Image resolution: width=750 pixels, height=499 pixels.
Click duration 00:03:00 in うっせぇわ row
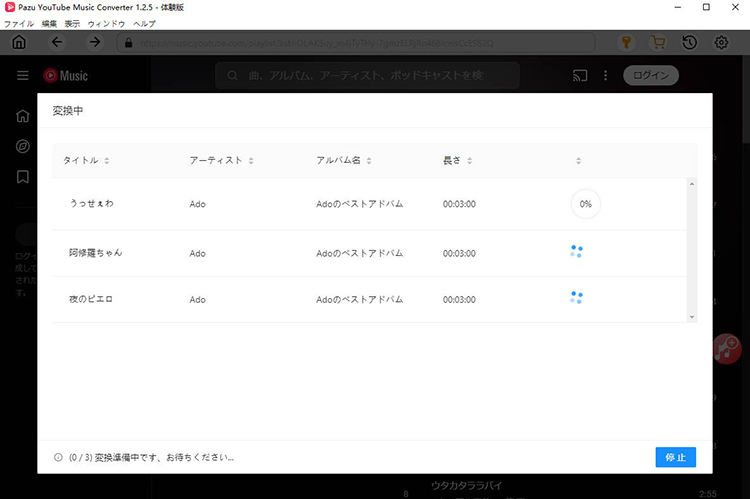(x=459, y=204)
